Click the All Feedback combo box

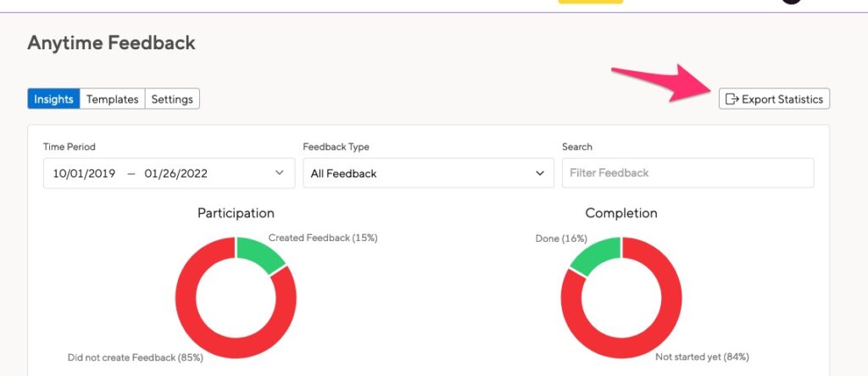(x=428, y=173)
